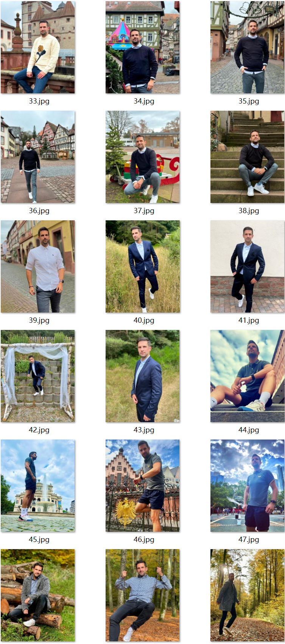The image size is (285, 644).
Task: Open the 34.jpg photo thumbnail
Action: pyautogui.click(x=143, y=47)
